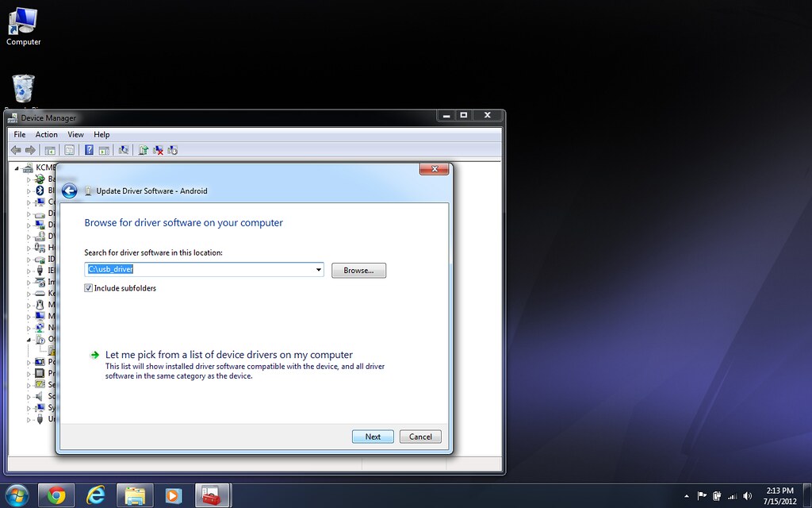The image size is (812, 508).
Task: Close the Update Driver Software dialog
Action: tap(434, 169)
